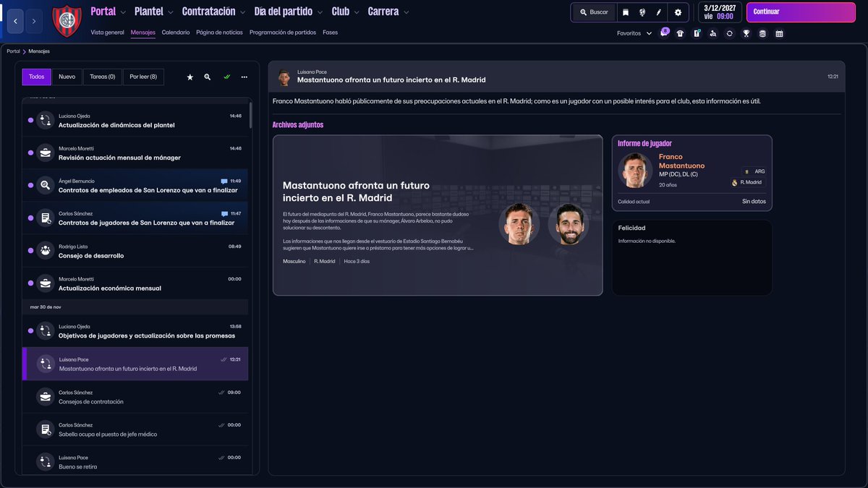
Task: Switch to the Fases tab
Action: click(330, 33)
